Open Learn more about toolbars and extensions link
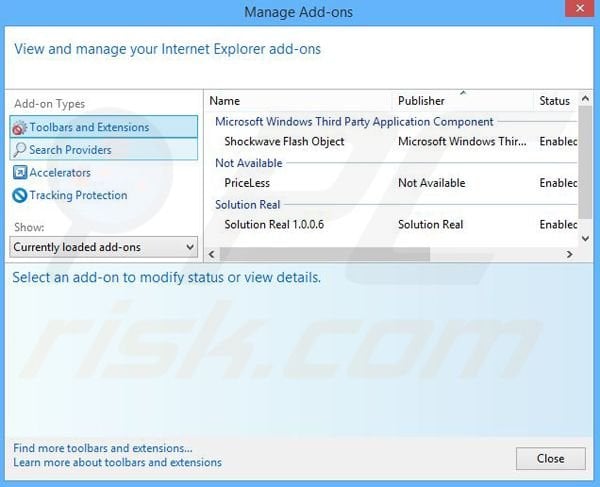The width and height of the screenshot is (600, 487). [x=117, y=462]
